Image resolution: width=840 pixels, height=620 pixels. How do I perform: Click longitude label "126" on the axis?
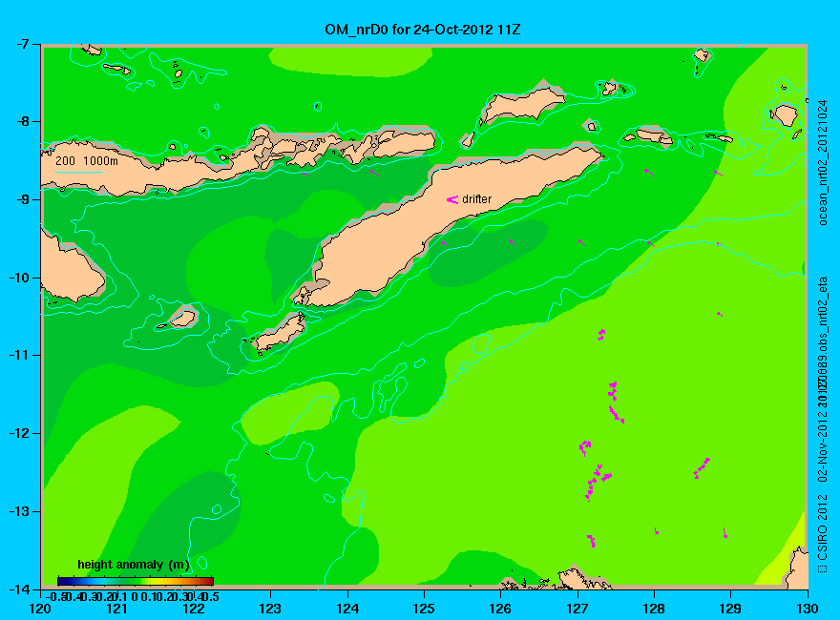(x=500, y=609)
